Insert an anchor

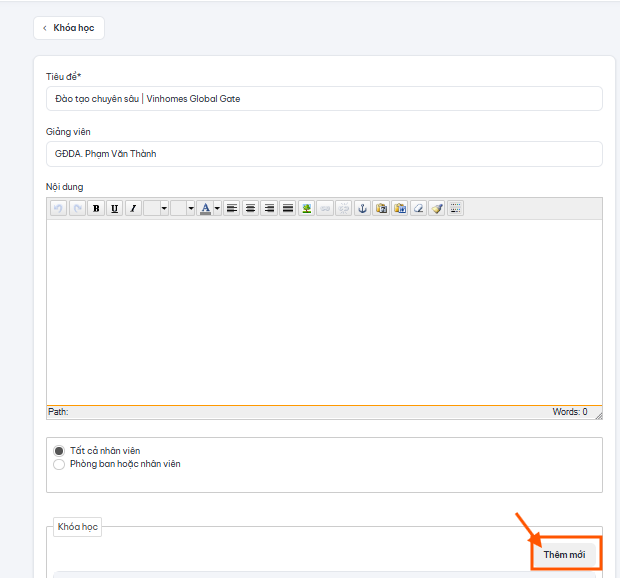[362, 208]
